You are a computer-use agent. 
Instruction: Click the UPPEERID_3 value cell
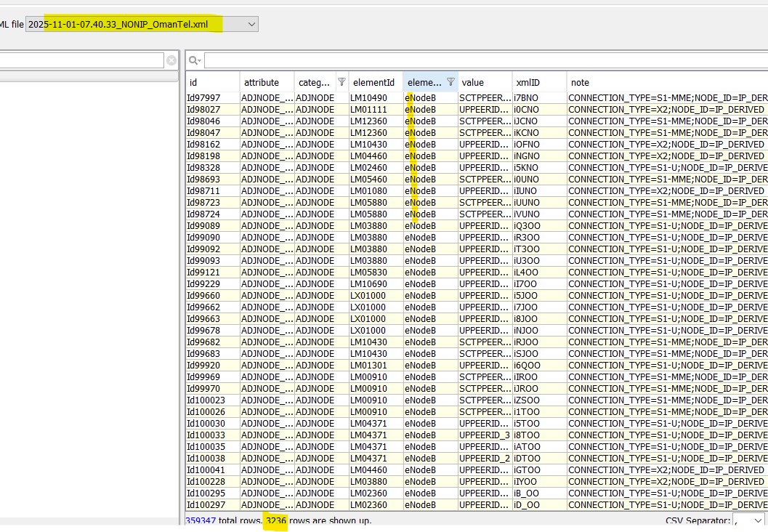485,435
